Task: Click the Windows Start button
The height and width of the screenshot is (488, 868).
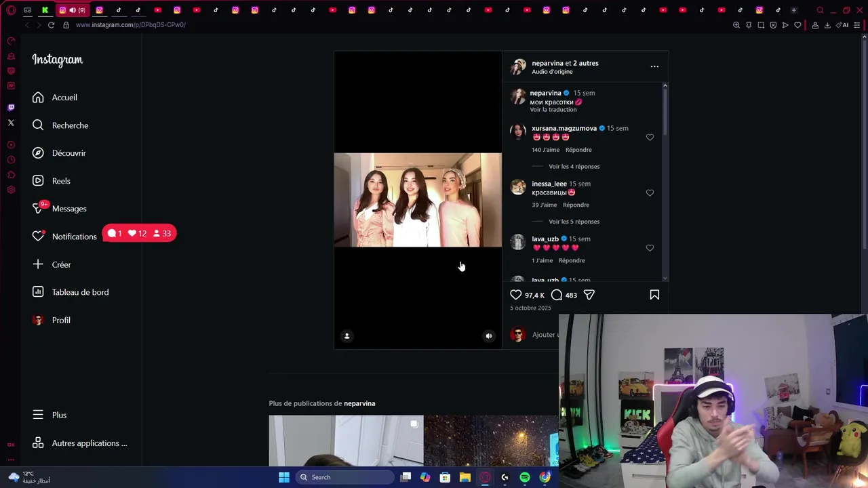Action: (284, 477)
